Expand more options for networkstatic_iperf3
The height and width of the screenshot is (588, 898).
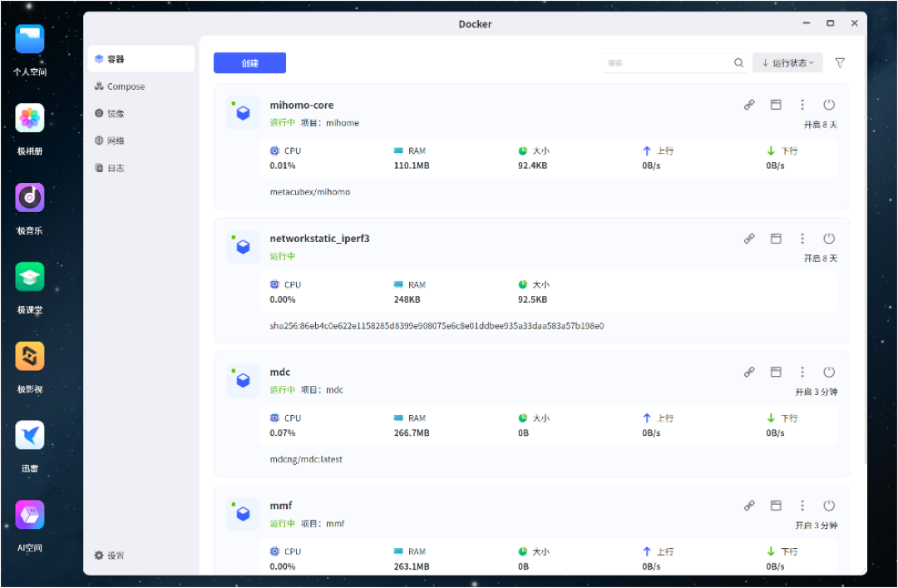click(802, 239)
